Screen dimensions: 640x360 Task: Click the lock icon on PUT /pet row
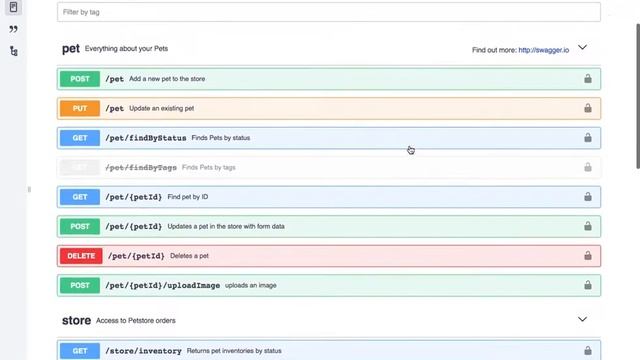(x=588, y=108)
